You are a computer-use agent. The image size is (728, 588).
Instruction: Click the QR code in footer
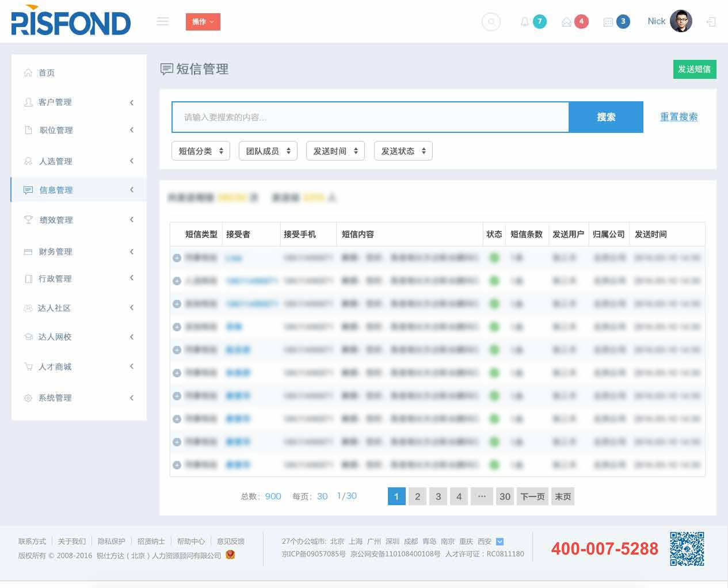click(x=687, y=548)
